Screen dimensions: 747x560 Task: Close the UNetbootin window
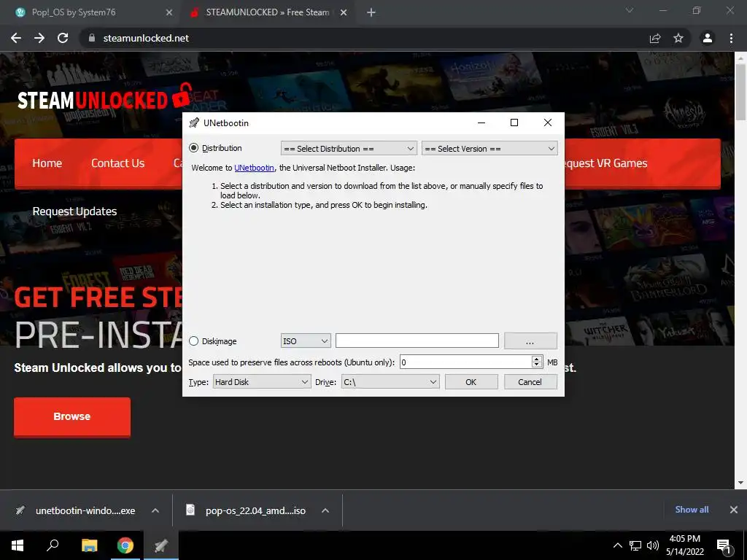pos(548,122)
